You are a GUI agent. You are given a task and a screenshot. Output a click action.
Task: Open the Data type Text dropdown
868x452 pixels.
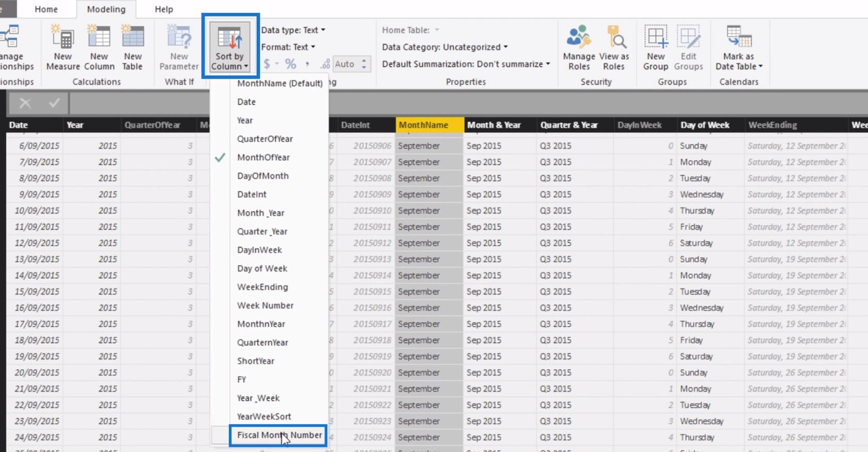[293, 30]
